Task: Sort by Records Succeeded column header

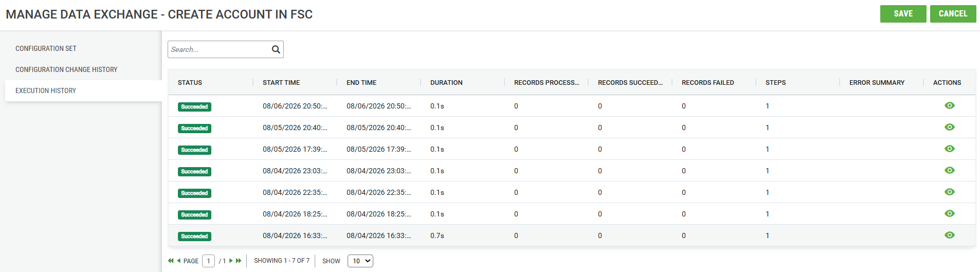Action: [x=630, y=82]
